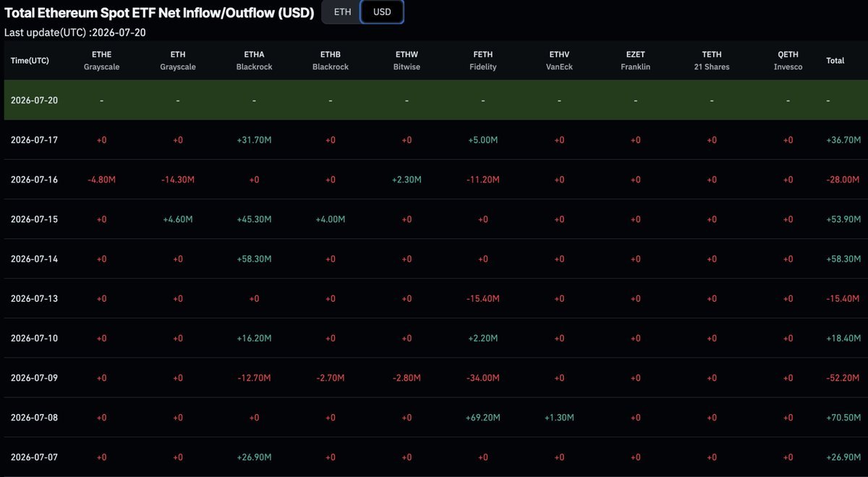Click the Time(UTC) column header

coord(30,61)
